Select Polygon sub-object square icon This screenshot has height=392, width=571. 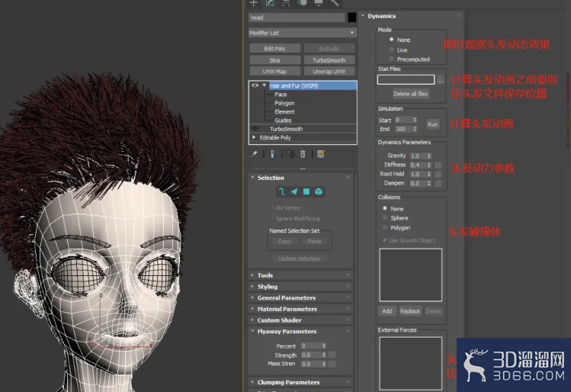[x=306, y=191]
